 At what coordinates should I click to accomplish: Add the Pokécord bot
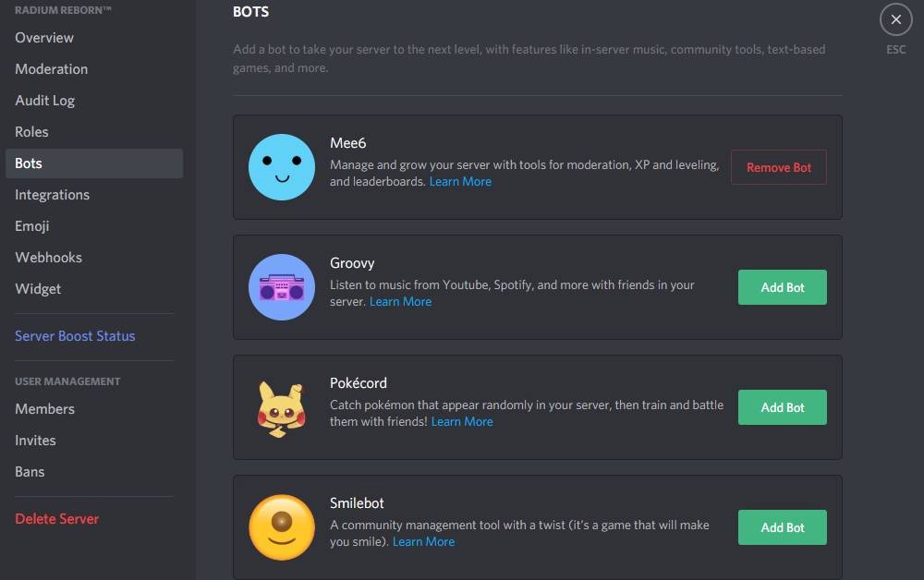pos(782,407)
